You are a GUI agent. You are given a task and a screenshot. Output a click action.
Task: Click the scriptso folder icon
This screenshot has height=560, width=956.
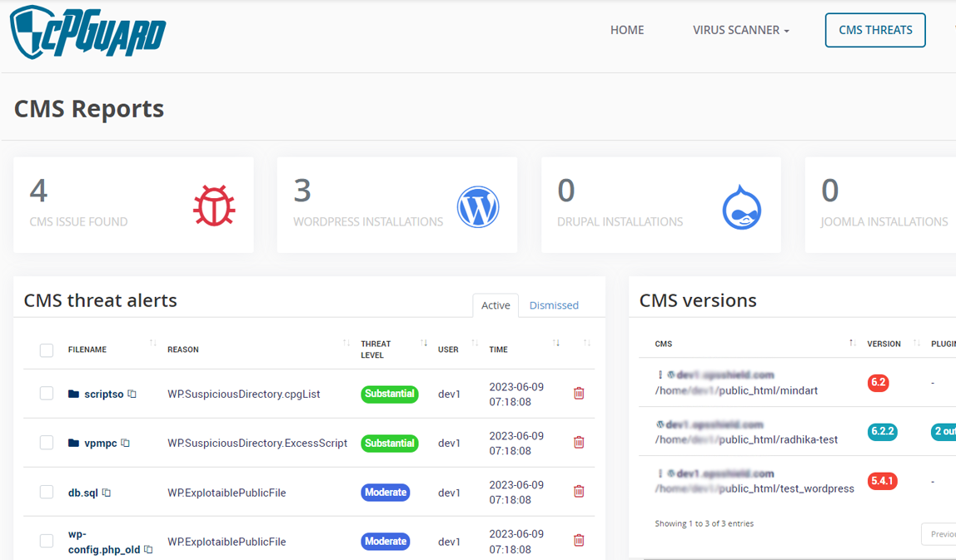click(74, 394)
